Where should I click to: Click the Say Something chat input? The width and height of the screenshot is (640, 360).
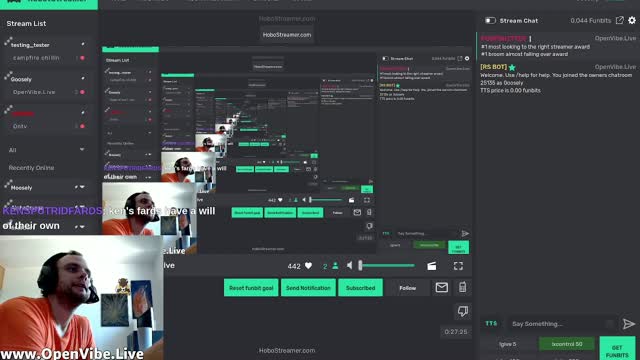(559, 324)
